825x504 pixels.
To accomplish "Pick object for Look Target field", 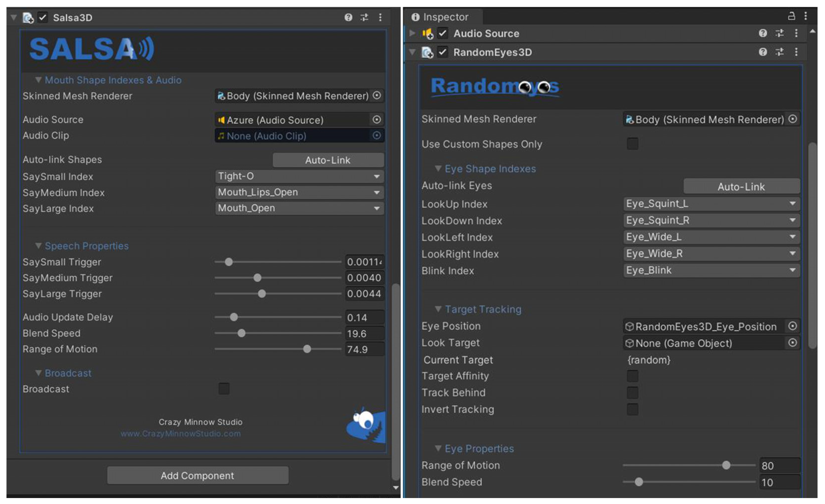I will [x=792, y=343].
